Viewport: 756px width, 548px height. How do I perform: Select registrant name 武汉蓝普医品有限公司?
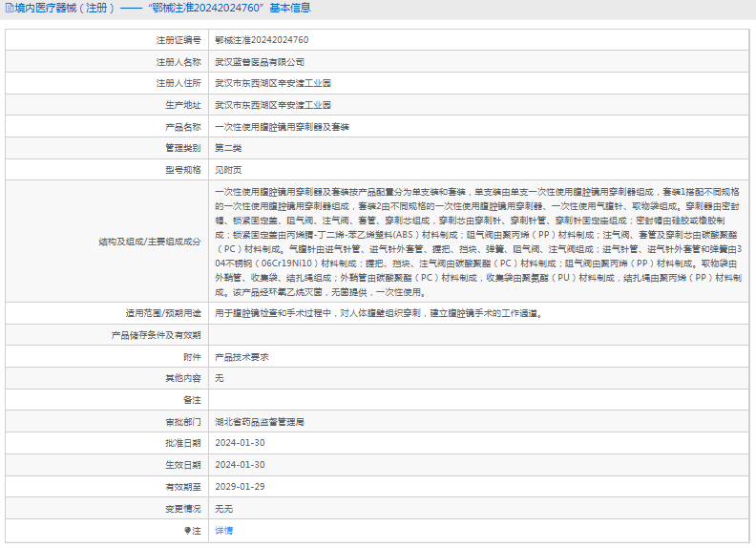260,62
